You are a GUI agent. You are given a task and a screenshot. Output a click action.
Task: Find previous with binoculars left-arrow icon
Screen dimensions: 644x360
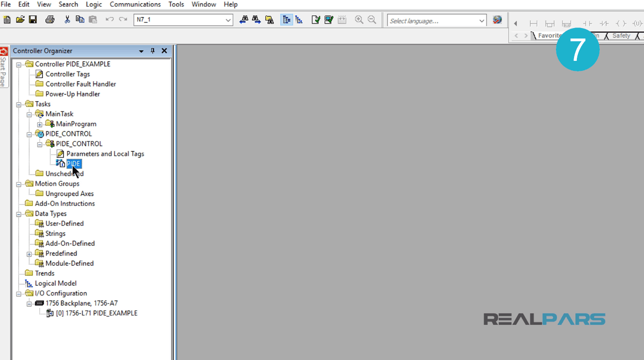point(244,20)
